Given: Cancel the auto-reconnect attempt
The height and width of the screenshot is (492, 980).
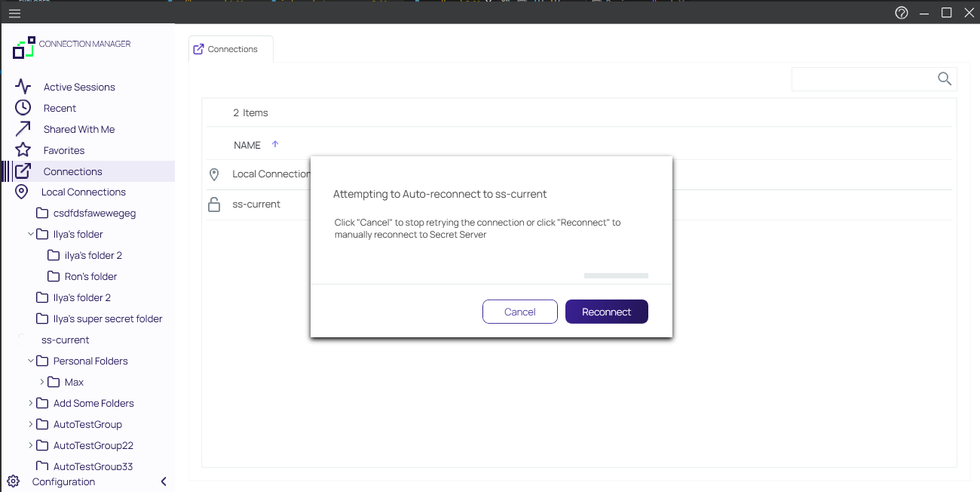Looking at the screenshot, I should 519,311.
